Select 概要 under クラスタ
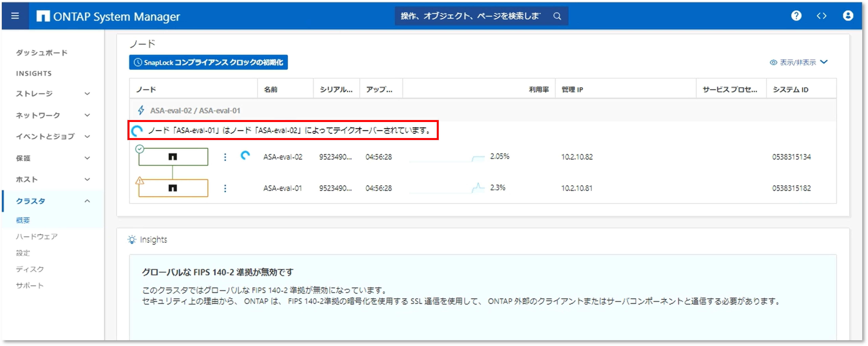 23,220
